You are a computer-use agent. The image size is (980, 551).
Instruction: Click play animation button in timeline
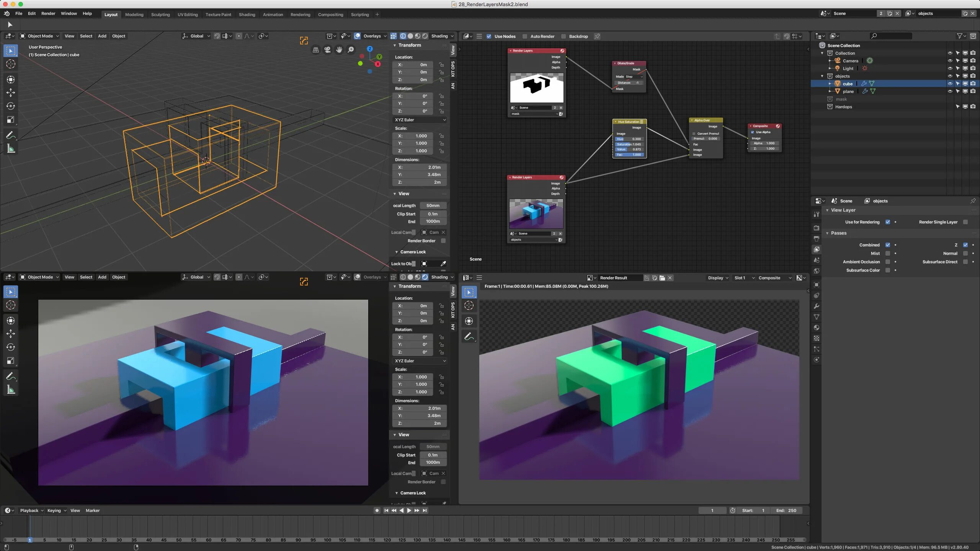click(x=409, y=510)
